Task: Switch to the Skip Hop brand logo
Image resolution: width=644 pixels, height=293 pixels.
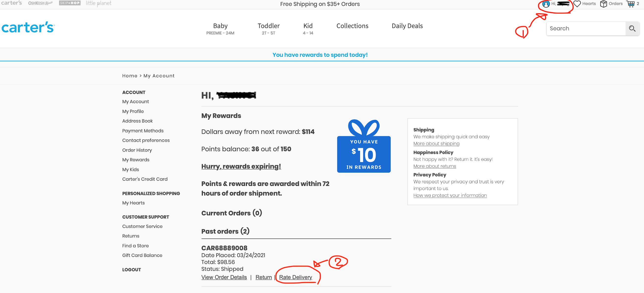Action: [70, 3]
